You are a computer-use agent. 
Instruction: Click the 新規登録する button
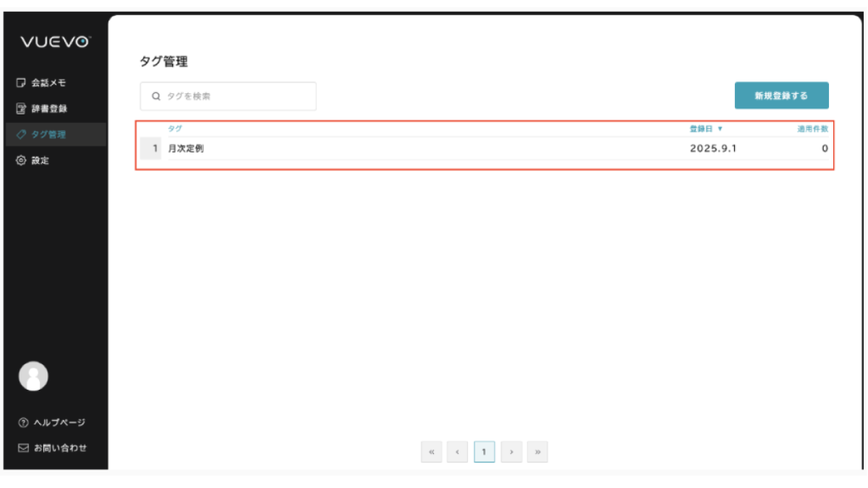(781, 96)
